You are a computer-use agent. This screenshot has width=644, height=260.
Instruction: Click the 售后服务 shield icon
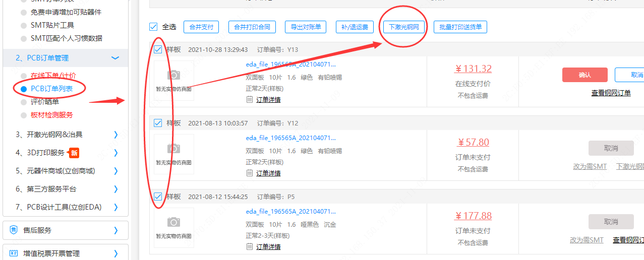pos(14,230)
